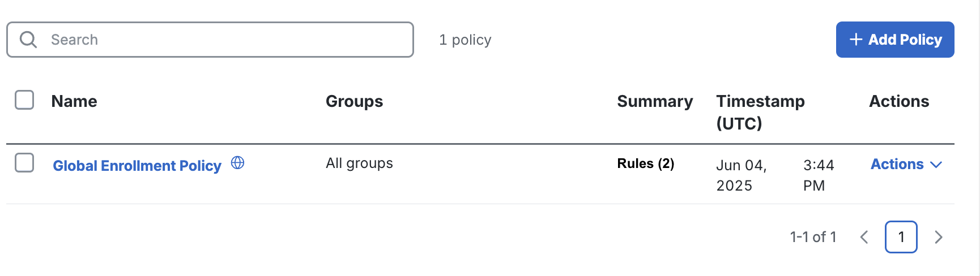
Task: Go to the previous page arrow
Action: [864, 237]
